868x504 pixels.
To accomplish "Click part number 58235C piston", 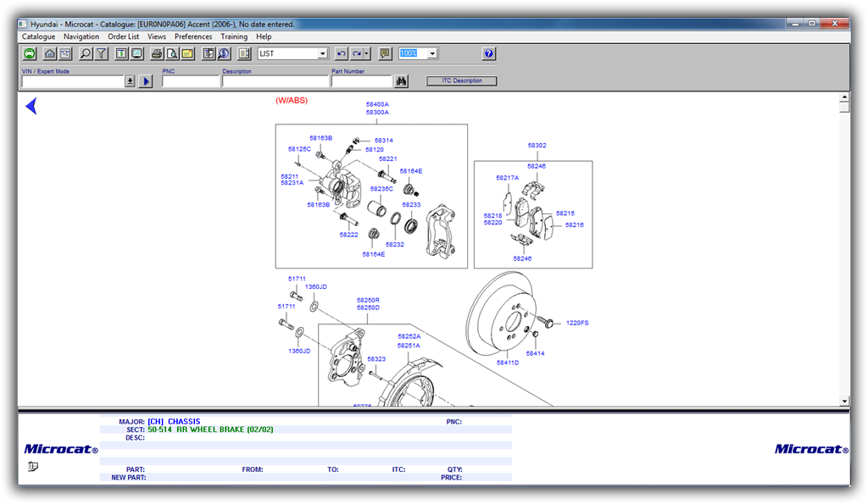I will pyautogui.click(x=382, y=189).
